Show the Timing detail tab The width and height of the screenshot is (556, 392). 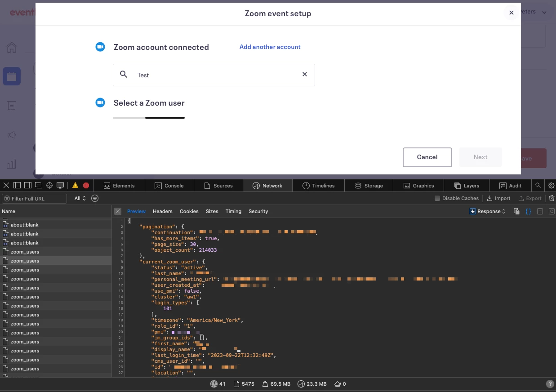(x=233, y=211)
